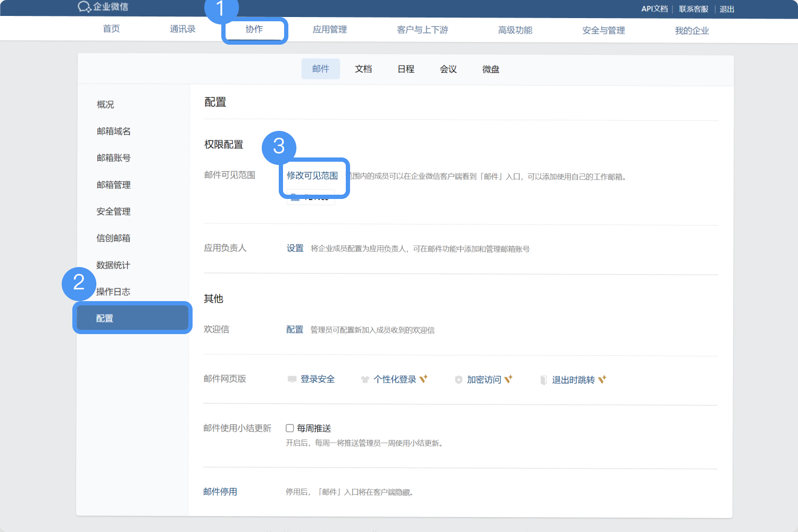798x532 pixels.
Task: Open the API文档 header link
Action: (x=654, y=9)
